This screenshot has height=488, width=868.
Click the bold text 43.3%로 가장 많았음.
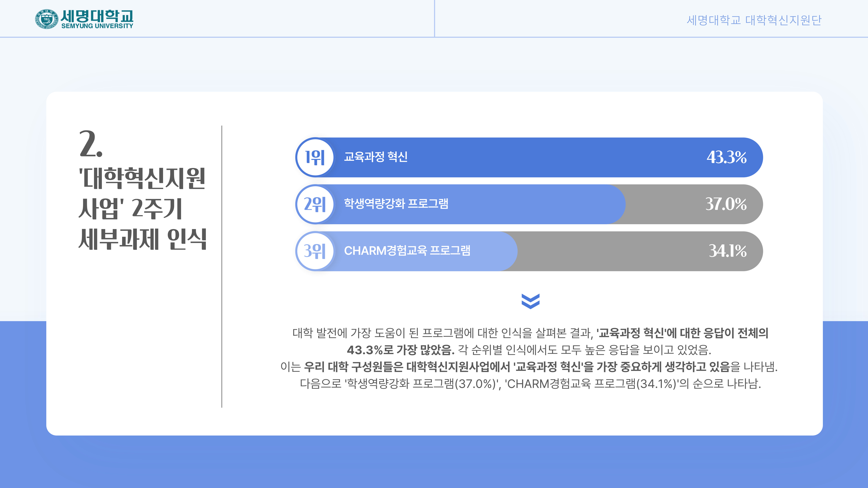tap(401, 350)
